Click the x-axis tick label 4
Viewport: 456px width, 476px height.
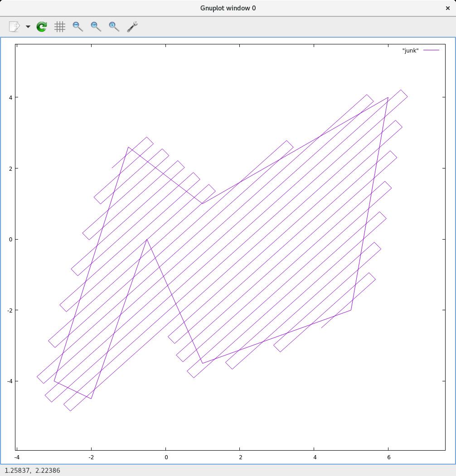click(315, 457)
